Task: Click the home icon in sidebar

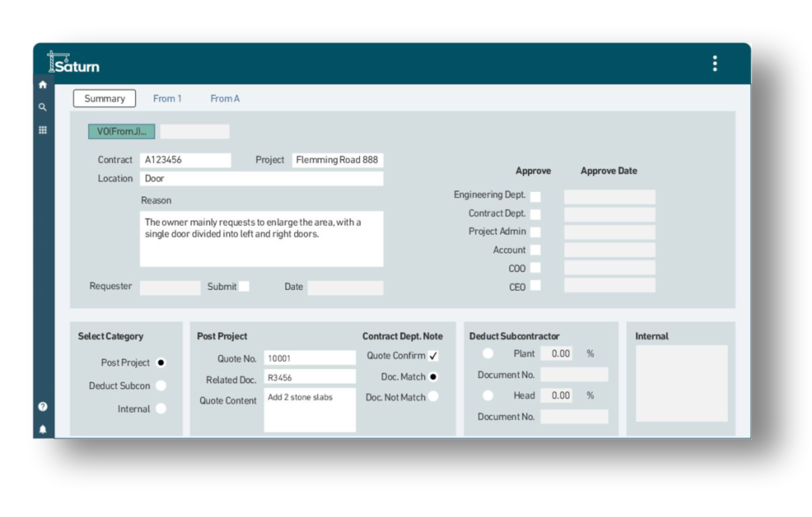Action: 43,85
